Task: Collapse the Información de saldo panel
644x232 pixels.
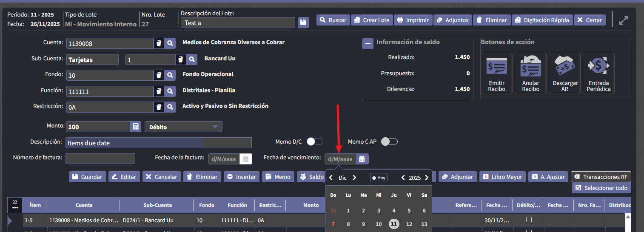Action: pos(368,44)
